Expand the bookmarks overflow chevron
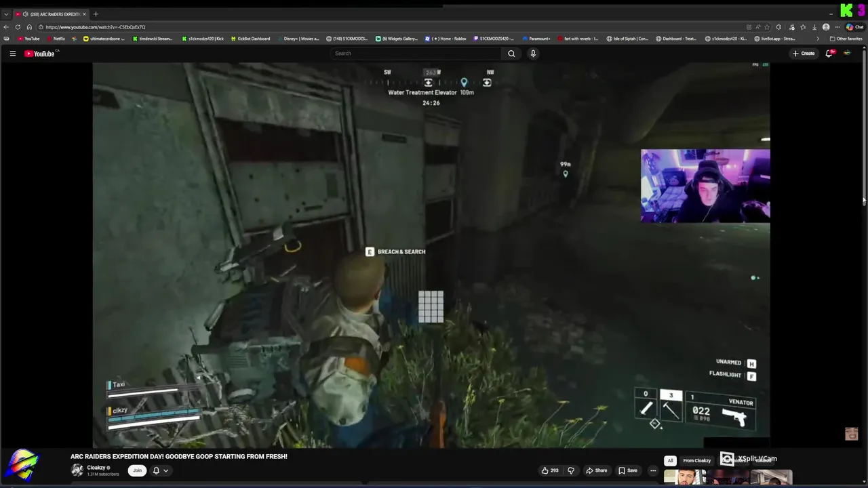This screenshot has height=488, width=868. 817,39
